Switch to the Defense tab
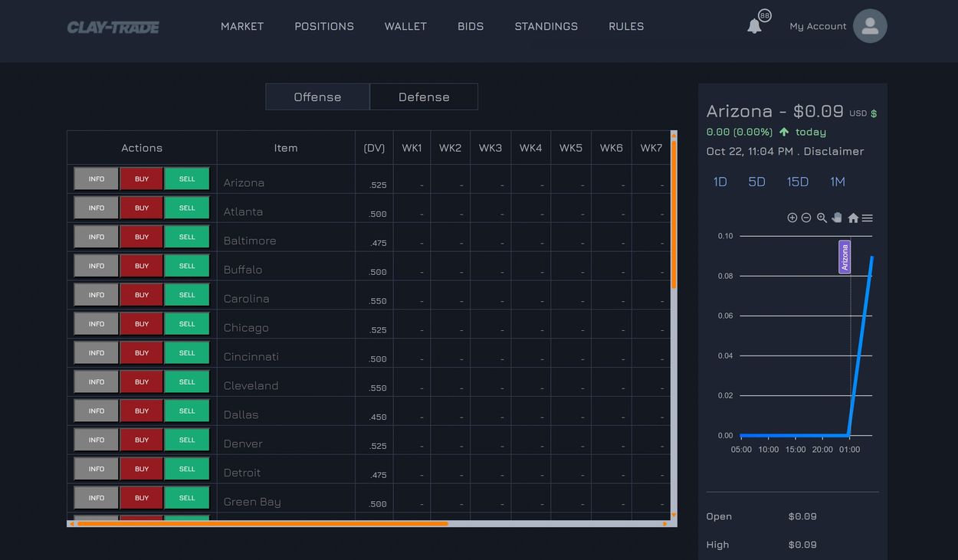Viewport: 958px width, 560px height. click(x=424, y=97)
